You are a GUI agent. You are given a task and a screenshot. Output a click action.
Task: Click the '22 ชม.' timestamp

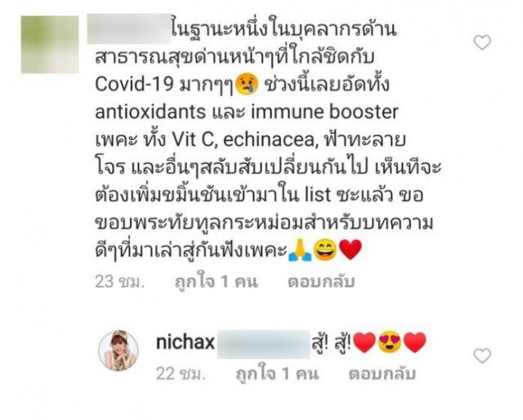[180, 373]
